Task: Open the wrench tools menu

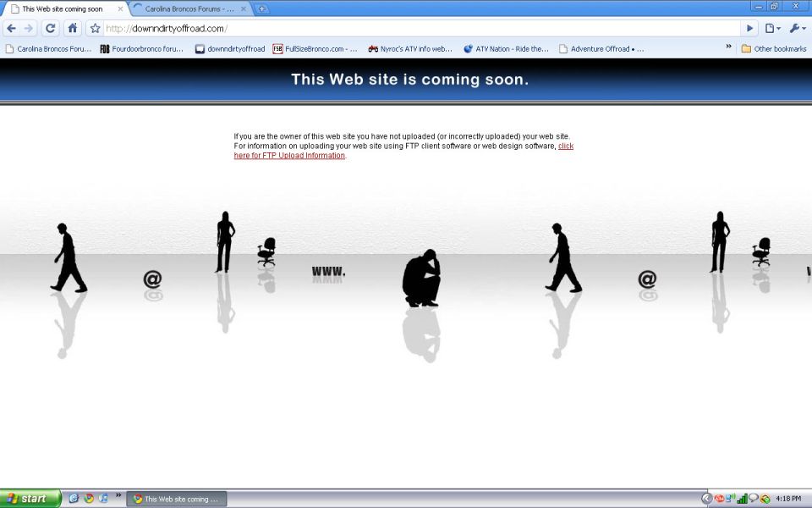Action: click(x=797, y=29)
